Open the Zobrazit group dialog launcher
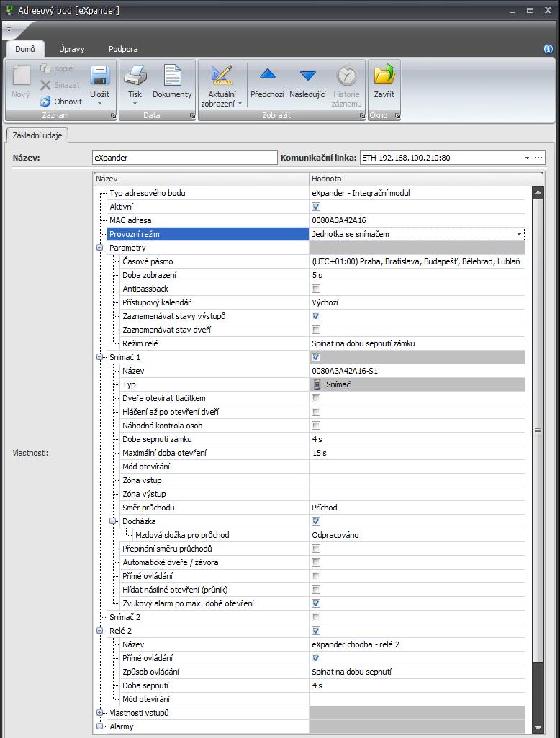This screenshot has width=560, height=738. 362,115
